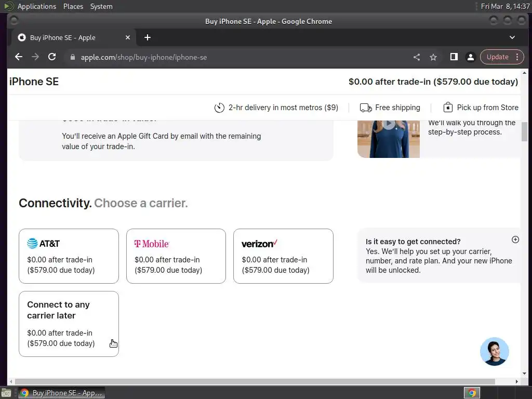Image resolution: width=532 pixels, height=399 pixels.
Task: Click the scroll up arrow
Action: 524,73
